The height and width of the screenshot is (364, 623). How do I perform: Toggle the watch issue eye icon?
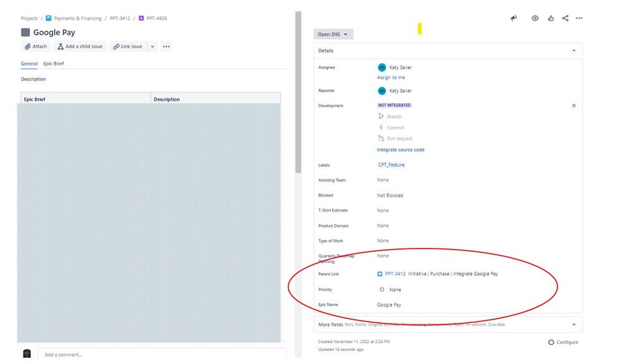535,18
